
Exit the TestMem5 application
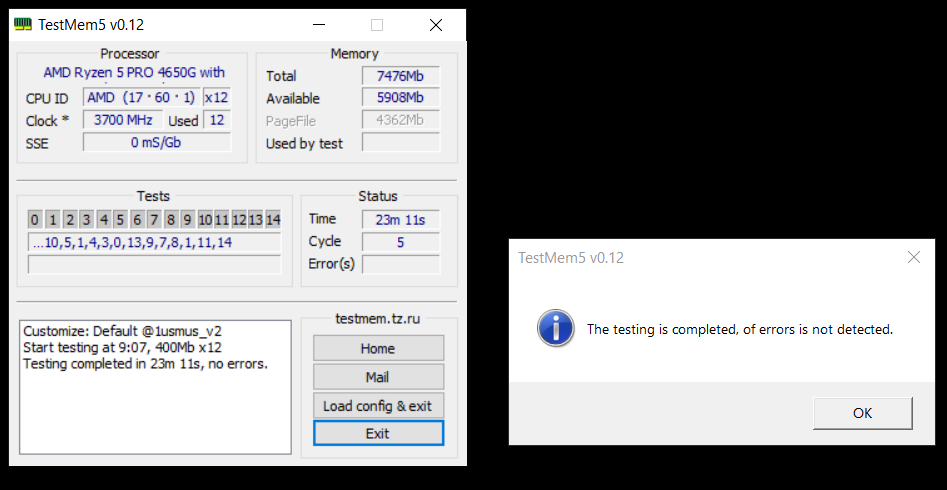378,433
